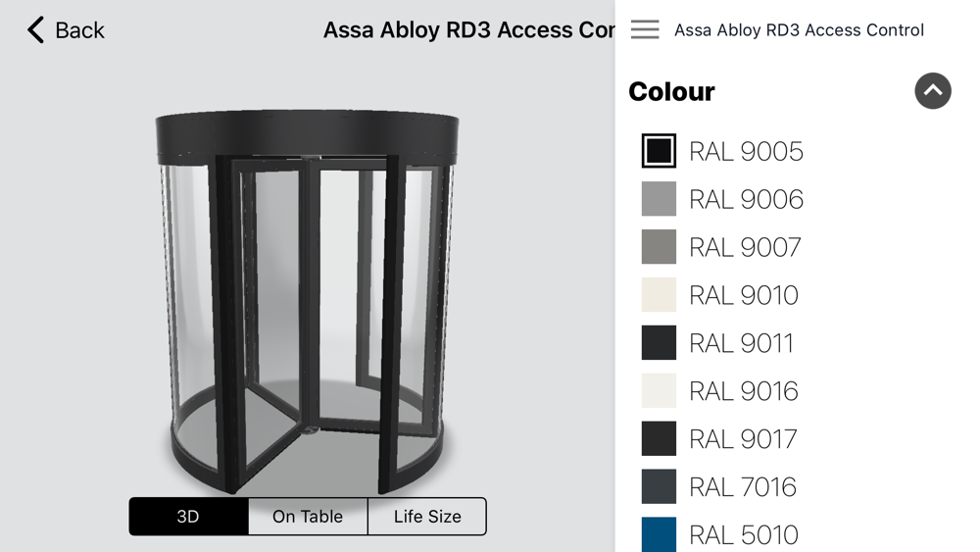980x552 pixels.
Task: Select the RAL 9010 cream swatch
Action: click(659, 295)
